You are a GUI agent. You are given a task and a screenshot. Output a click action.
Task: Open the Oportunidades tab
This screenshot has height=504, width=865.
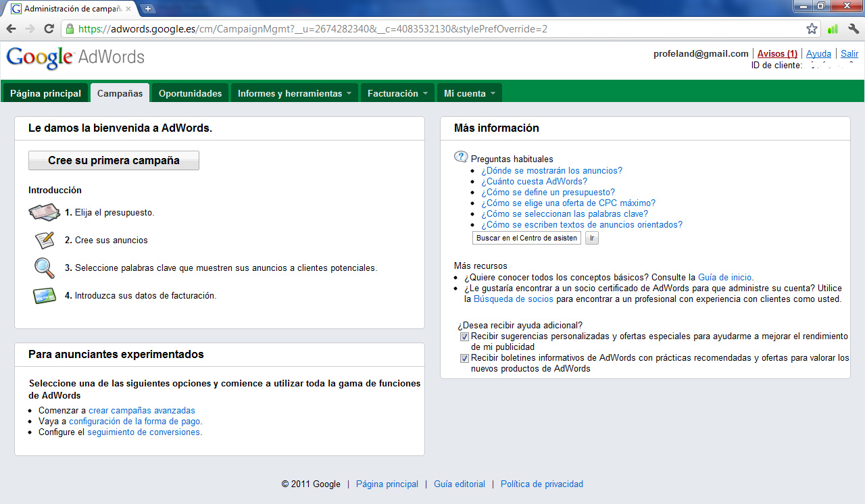190,93
